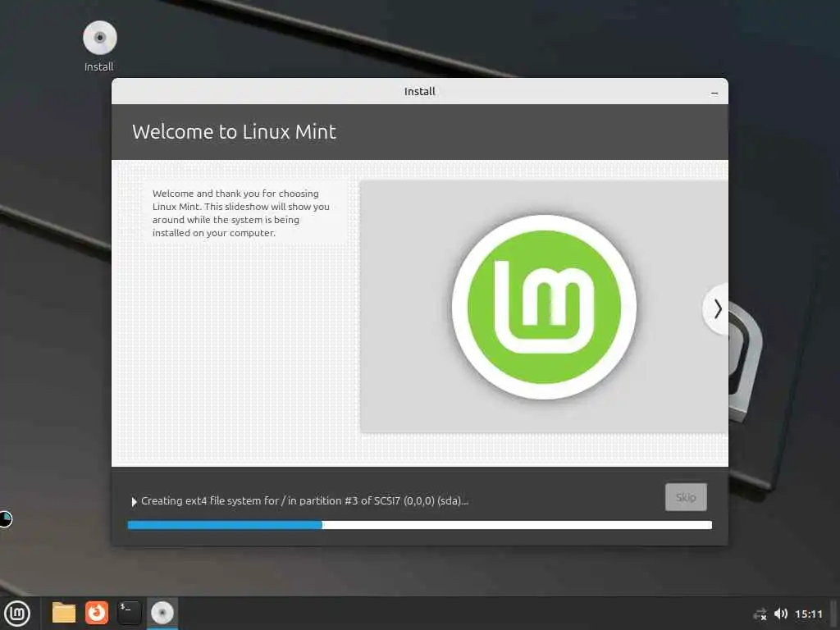Open the sound volume tray icon
Image resolution: width=840 pixels, height=630 pixels.
[x=781, y=614]
